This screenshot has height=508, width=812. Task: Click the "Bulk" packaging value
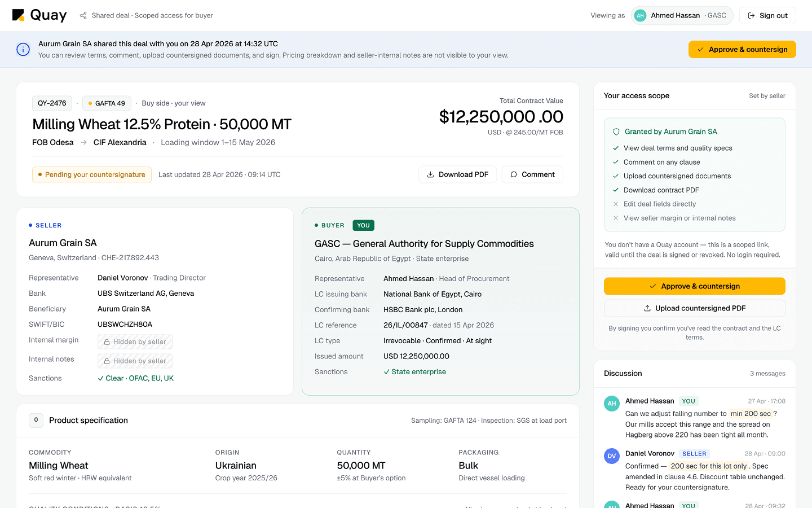click(x=469, y=466)
